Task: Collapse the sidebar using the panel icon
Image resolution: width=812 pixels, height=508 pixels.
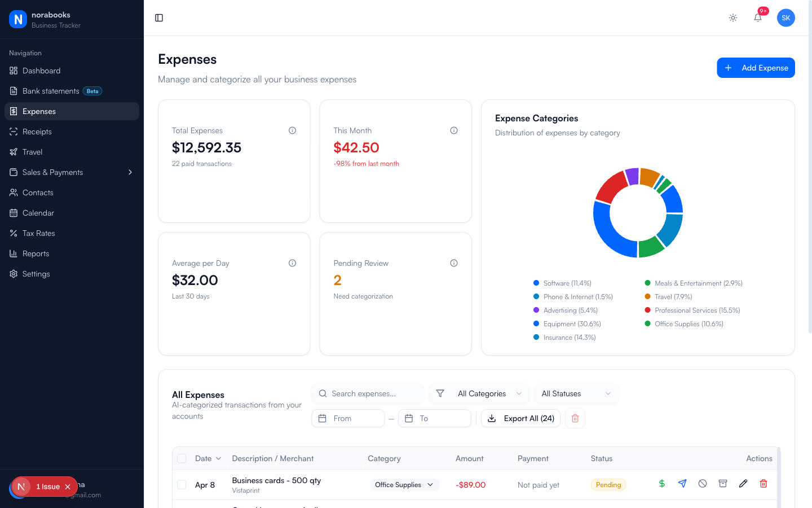Action: (158, 17)
